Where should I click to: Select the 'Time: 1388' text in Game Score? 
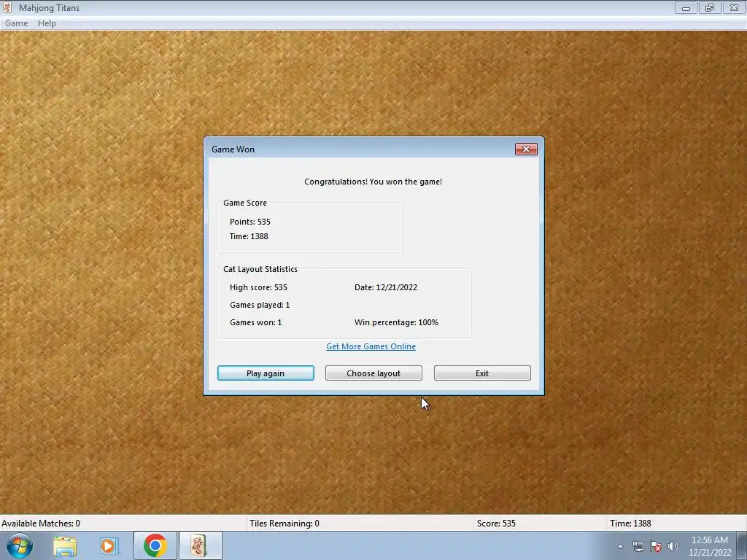(x=249, y=237)
